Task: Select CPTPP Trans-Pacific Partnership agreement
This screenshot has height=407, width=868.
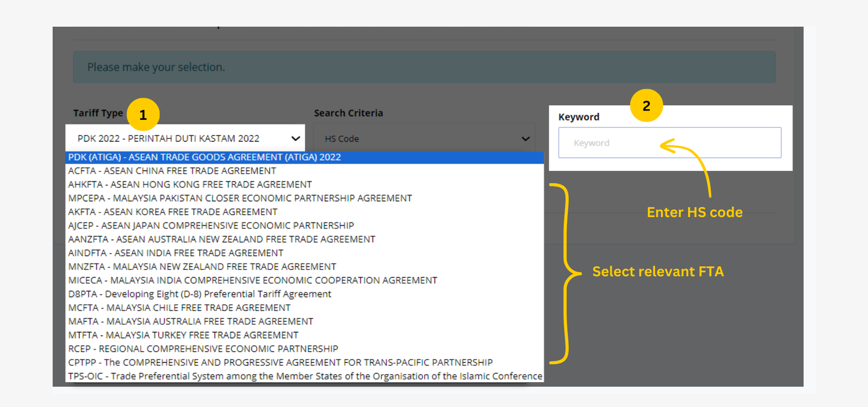Action: tap(280, 362)
